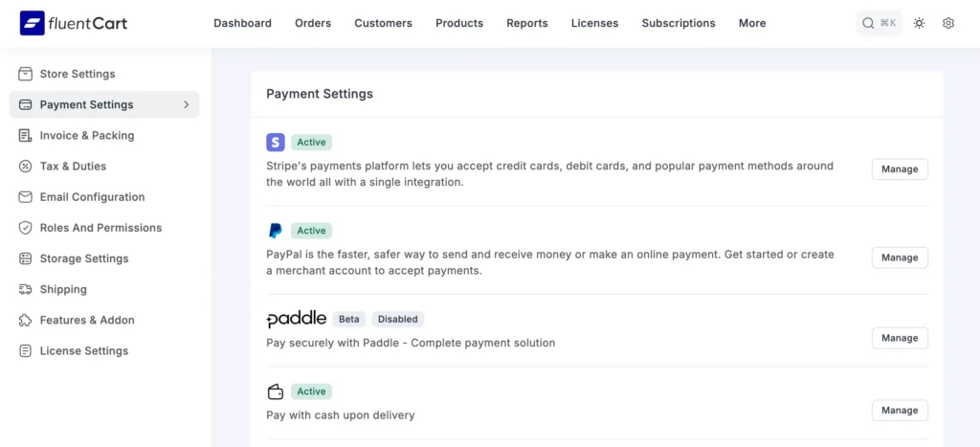This screenshot has width=980, height=447.
Task: Click Manage button for PayPal
Action: pyautogui.click(x=900, y=257)
